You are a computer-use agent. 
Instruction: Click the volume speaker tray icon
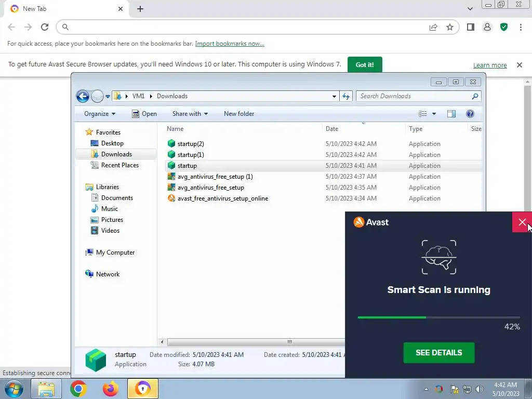(x=480, y=389)
